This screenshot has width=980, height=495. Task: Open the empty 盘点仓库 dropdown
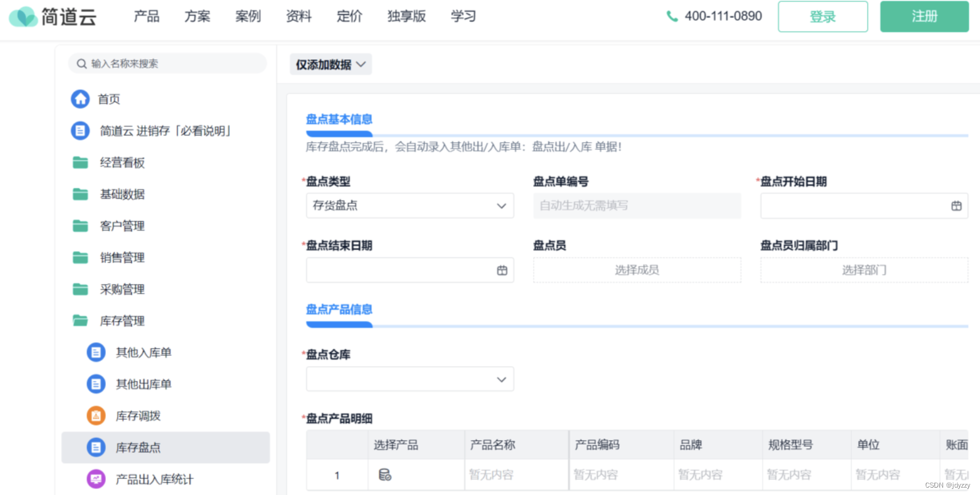[409, 379]
